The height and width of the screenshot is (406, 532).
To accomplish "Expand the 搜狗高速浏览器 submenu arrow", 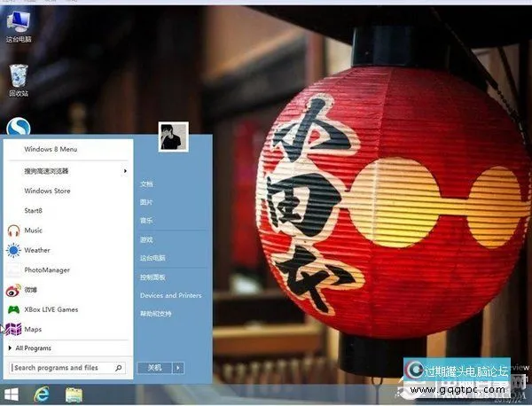I will (x=125, y=170).
